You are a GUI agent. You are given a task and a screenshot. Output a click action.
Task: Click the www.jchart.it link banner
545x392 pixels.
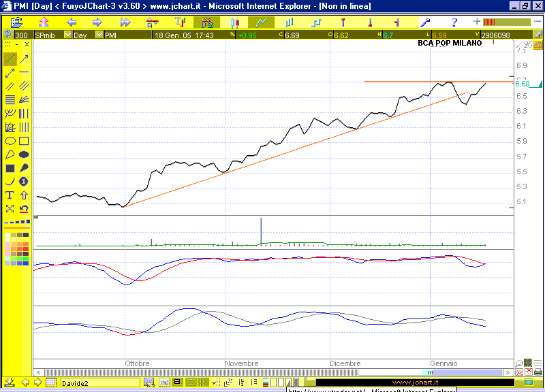coord(416,382)
